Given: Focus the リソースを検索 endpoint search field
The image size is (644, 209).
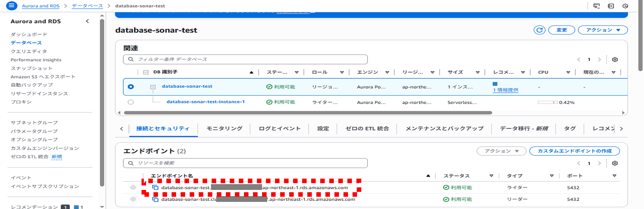Looking at the screenshot, I should [x=245, y=163].
